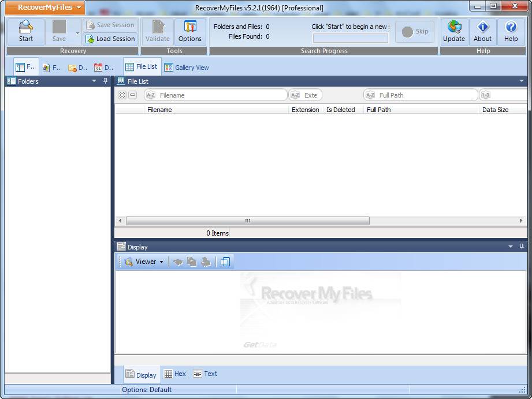Click the scroll right arrow in File List
532x399 pixels.
tap(521, 221)
